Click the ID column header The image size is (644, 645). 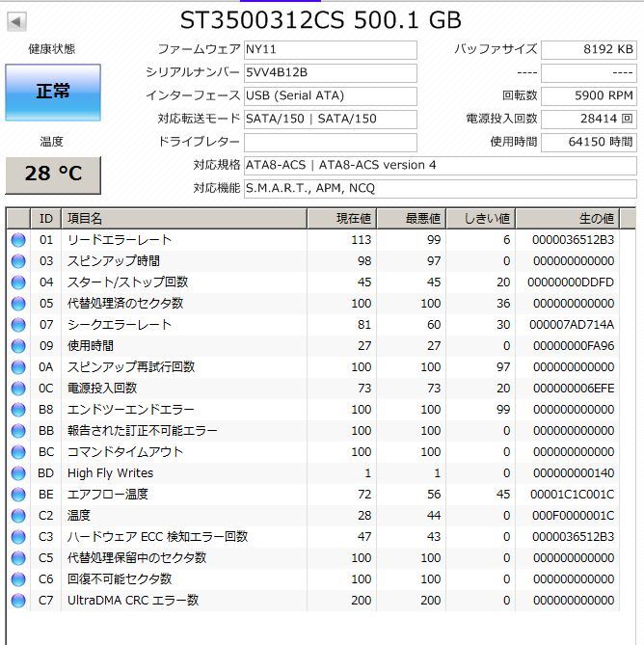coord(46,219)
